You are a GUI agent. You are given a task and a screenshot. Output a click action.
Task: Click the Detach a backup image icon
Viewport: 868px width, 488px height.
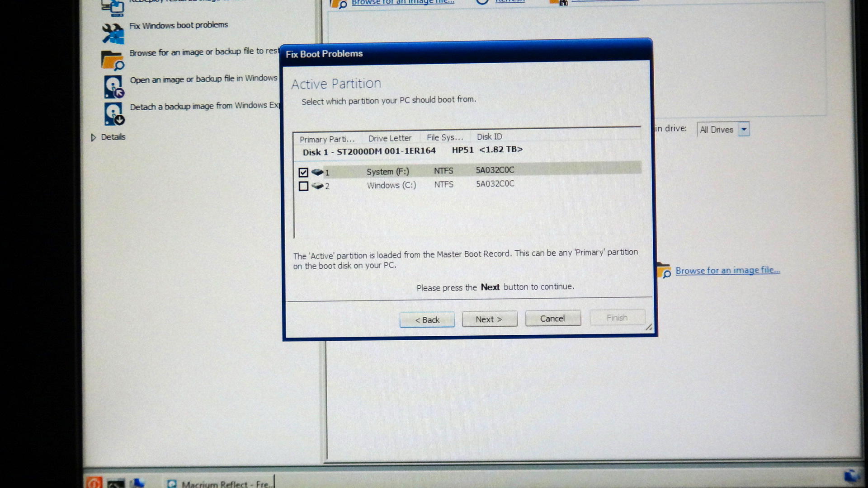[x=113, y=114]
